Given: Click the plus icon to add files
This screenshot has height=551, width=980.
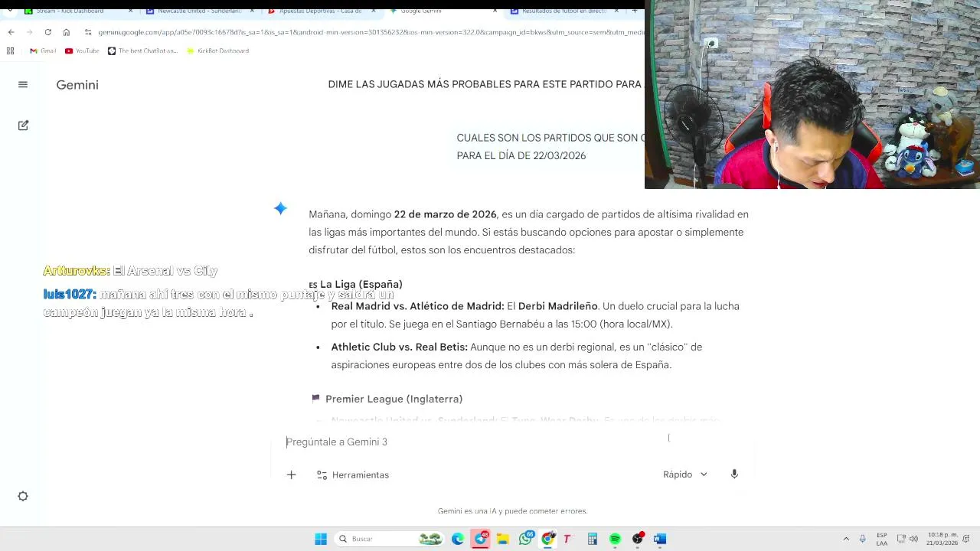Looking at the screenshot, I should tap(291, 474).
